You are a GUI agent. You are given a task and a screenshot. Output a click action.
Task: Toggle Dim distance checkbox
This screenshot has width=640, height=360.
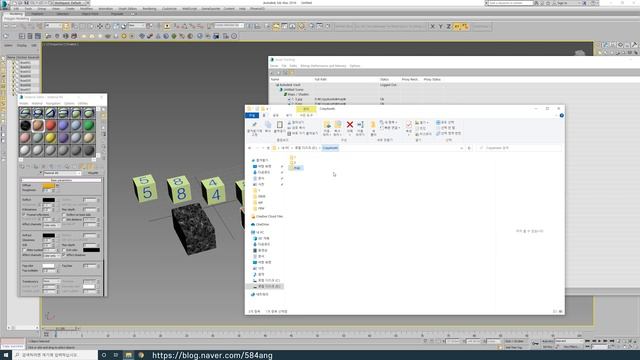[x=64, y=220]
